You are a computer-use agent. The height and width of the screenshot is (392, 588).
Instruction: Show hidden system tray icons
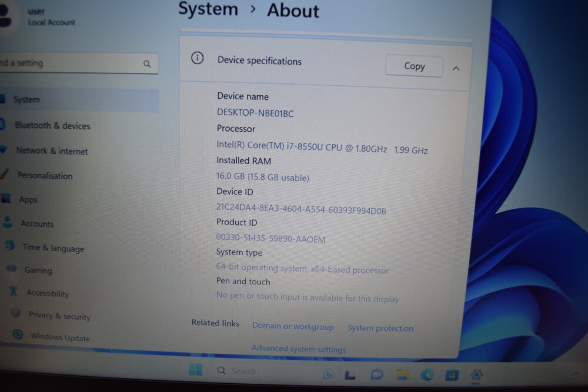(575, 374)
